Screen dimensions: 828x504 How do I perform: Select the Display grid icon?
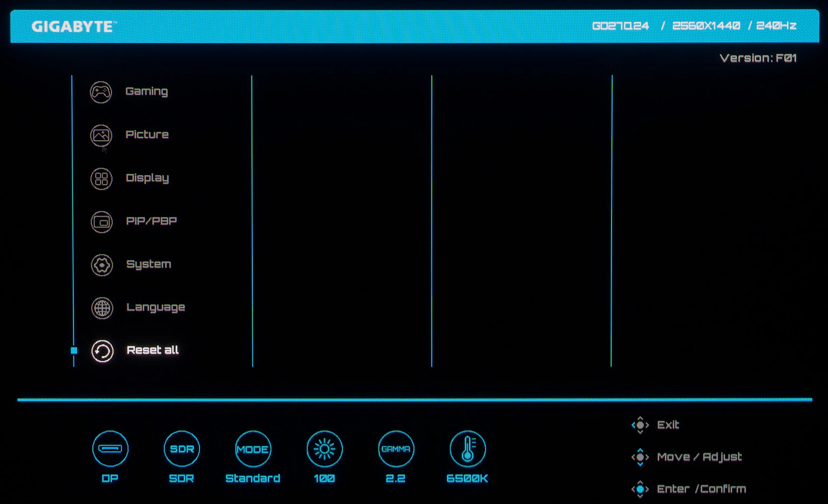101,179
